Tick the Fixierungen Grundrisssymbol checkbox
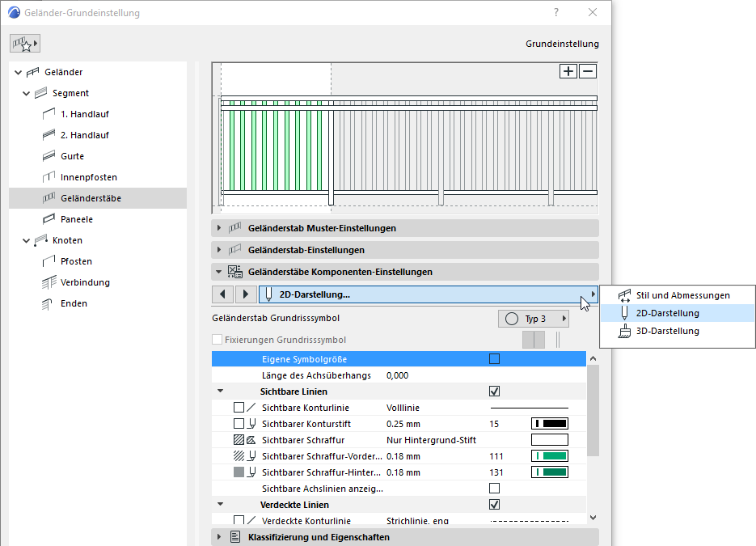This screenshot has width=756, height=546. coord(217,340)
